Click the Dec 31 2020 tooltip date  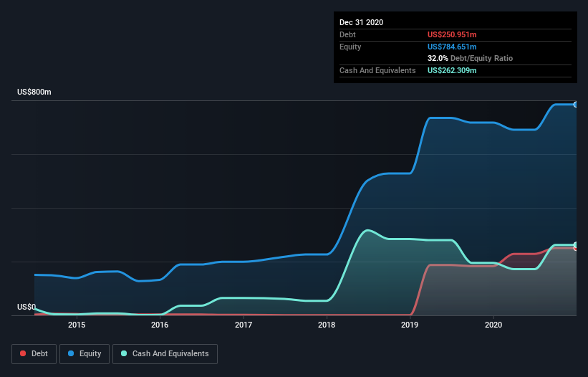point(361,22)
